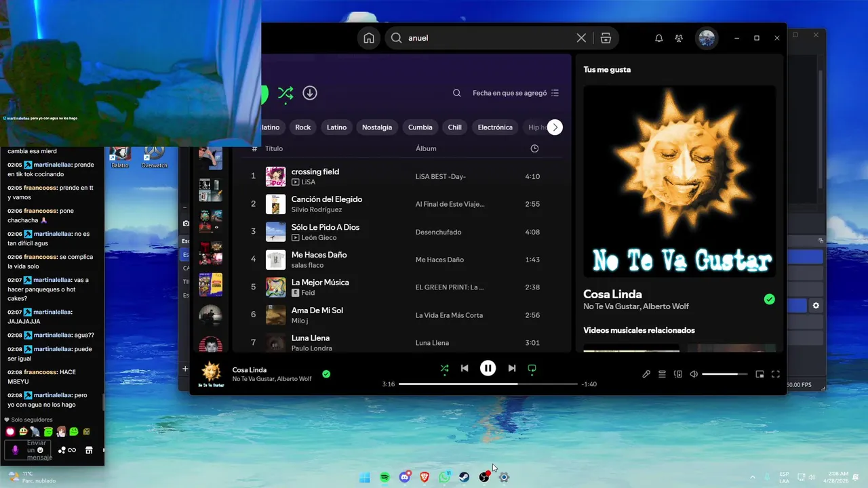Click 'Tus me gusta' panel heading

coord(607,70)
